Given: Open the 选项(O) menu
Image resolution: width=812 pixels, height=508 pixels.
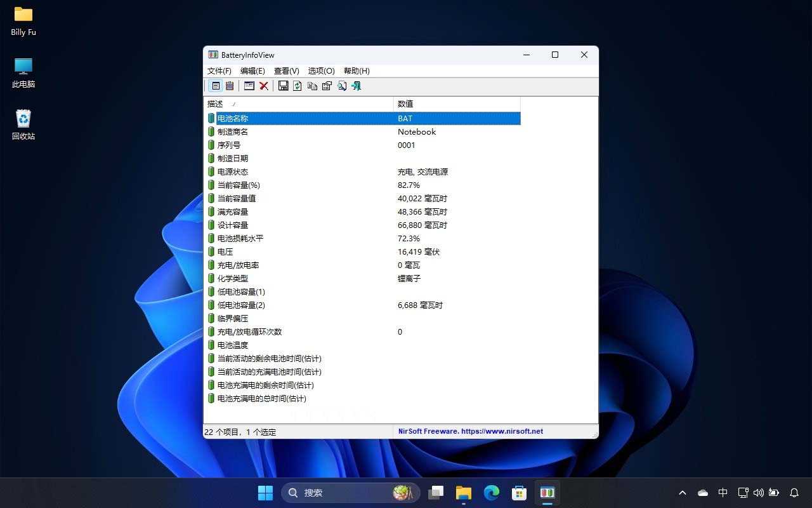Looking at the screenshot, I should point(320,70).
